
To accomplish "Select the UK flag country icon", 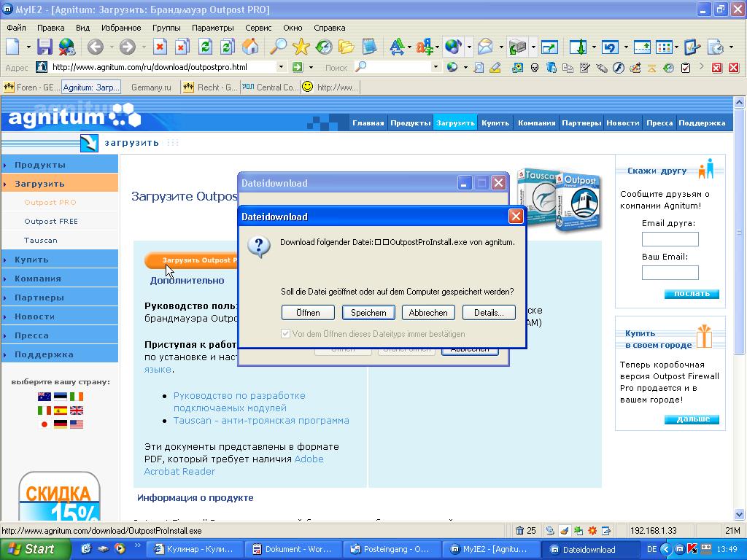I will (x=76, y=410).
